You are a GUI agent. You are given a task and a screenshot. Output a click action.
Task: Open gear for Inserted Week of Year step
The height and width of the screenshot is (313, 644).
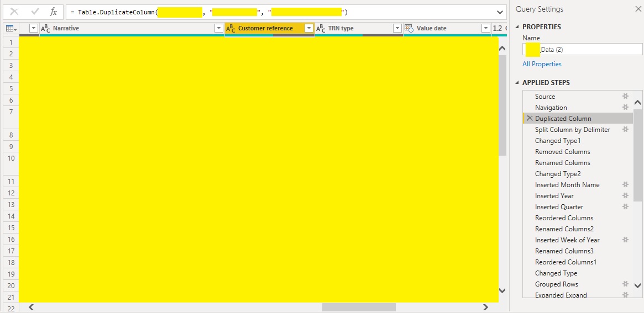click(x=625, y=240)
